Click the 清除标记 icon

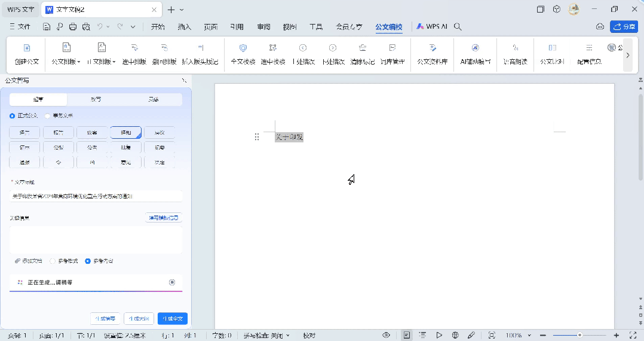pos(362,54)
